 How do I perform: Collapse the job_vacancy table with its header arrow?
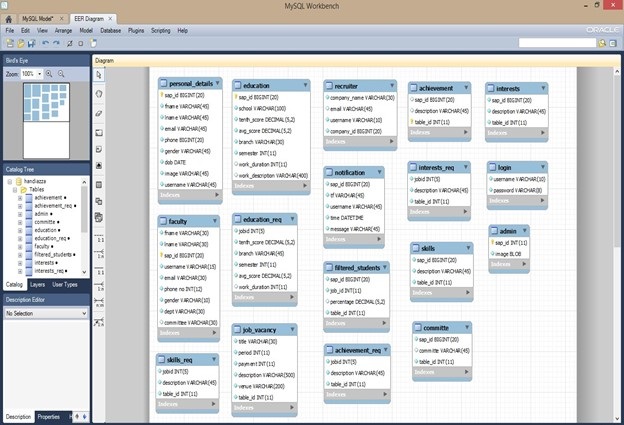point(292,329)
